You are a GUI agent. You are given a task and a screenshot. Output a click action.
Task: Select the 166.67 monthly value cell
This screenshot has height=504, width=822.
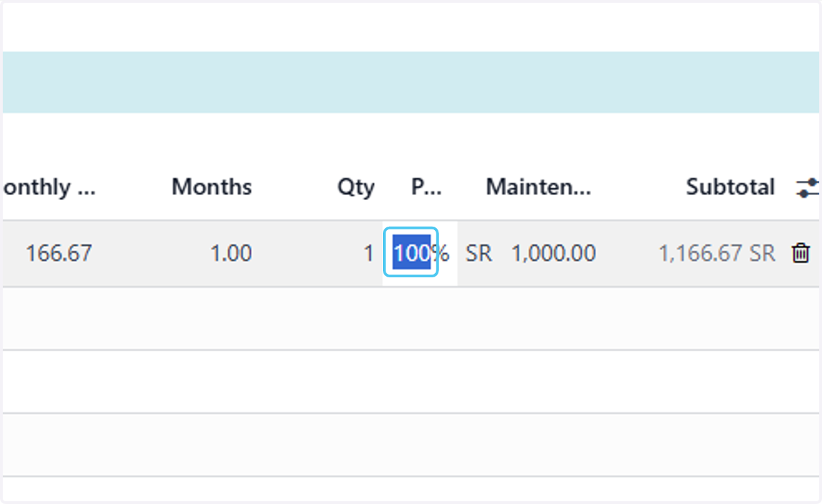click(58, 253)
